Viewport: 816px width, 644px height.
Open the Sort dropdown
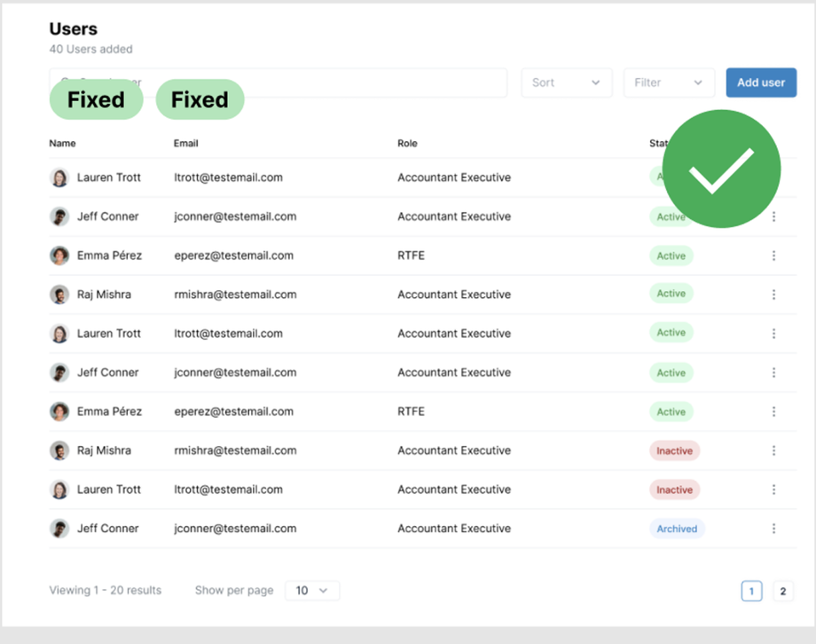[566, 82]
